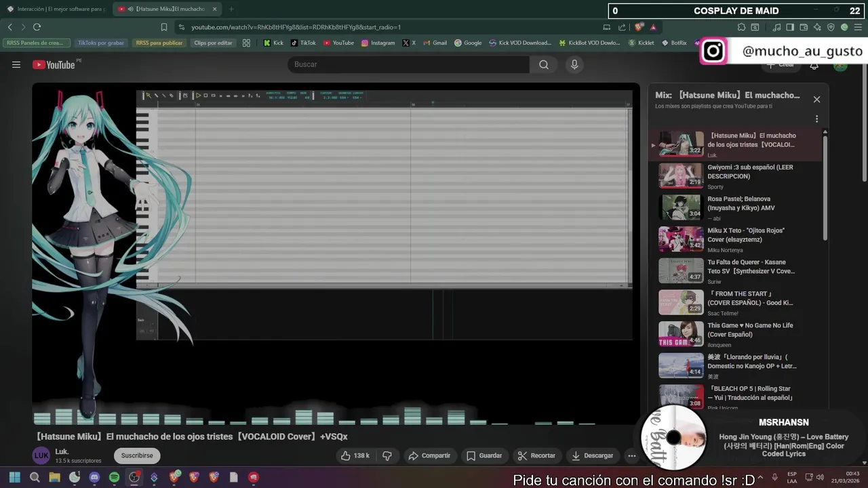Open the BotRix bookmark
The image size is (868, 488).
point(673,43)
